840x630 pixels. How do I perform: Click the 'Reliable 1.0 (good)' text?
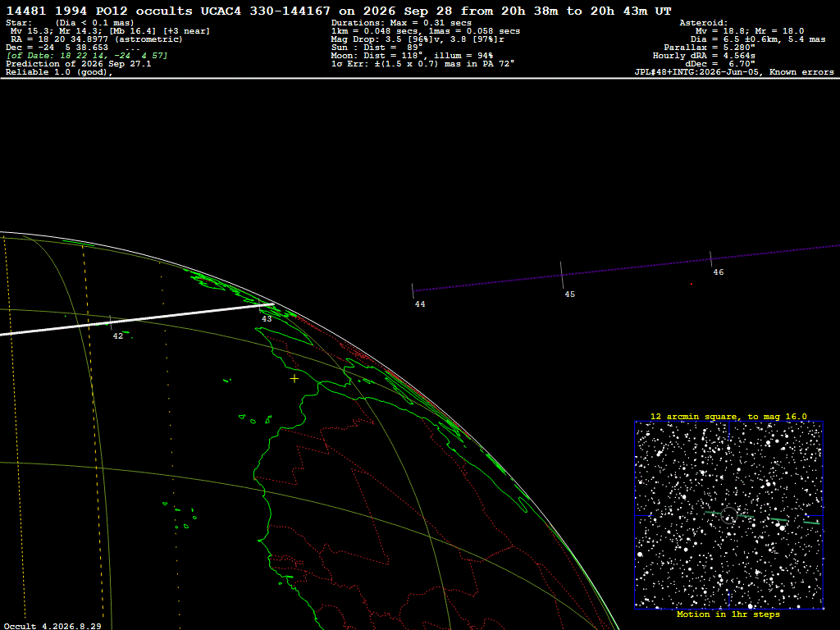(x=59, y=72)
